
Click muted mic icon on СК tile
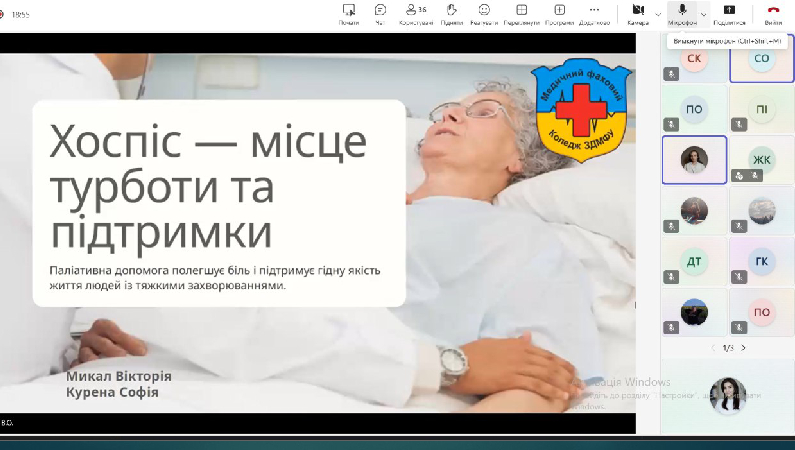(x=671, y=74)
